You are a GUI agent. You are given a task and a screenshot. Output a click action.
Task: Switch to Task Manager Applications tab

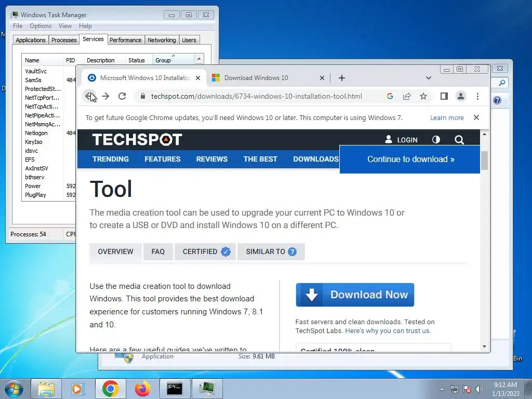pyautogui.click(x=31, y=40)
